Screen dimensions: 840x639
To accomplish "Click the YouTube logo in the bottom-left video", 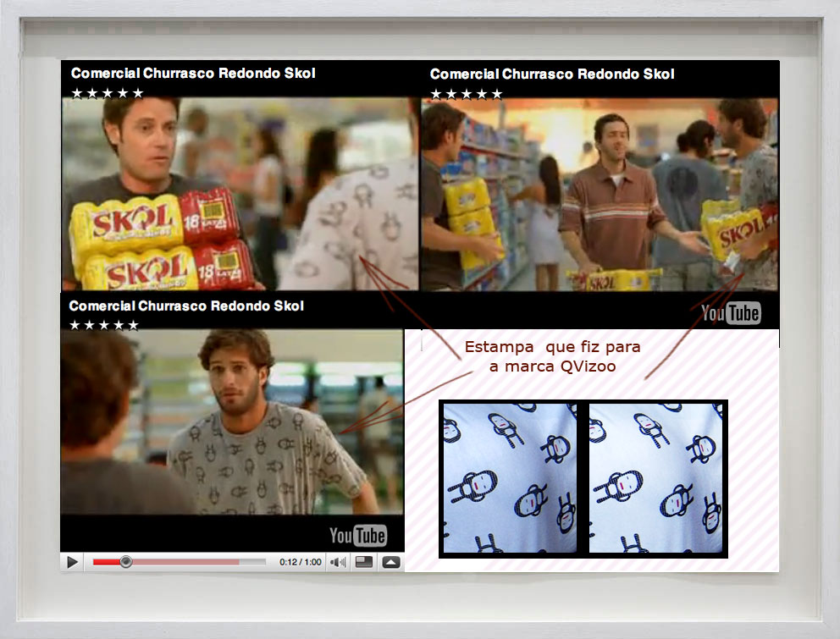I will pos(358,535).
